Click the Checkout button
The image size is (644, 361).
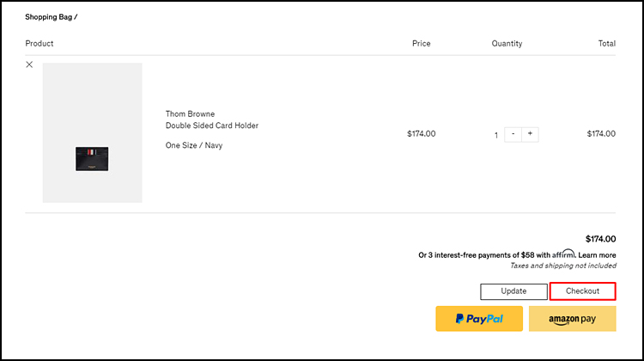583,291
